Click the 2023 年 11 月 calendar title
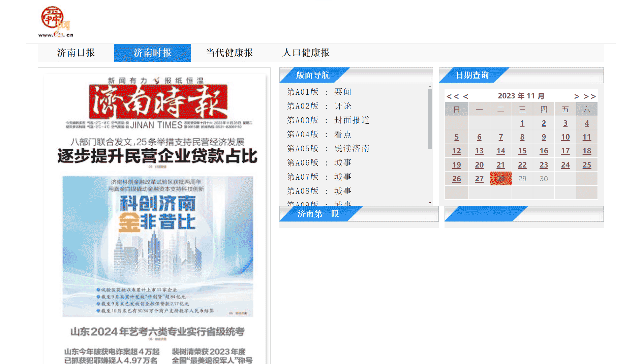Image resolution: width=641 pixels, height=364 pixels. click(521, 96)
